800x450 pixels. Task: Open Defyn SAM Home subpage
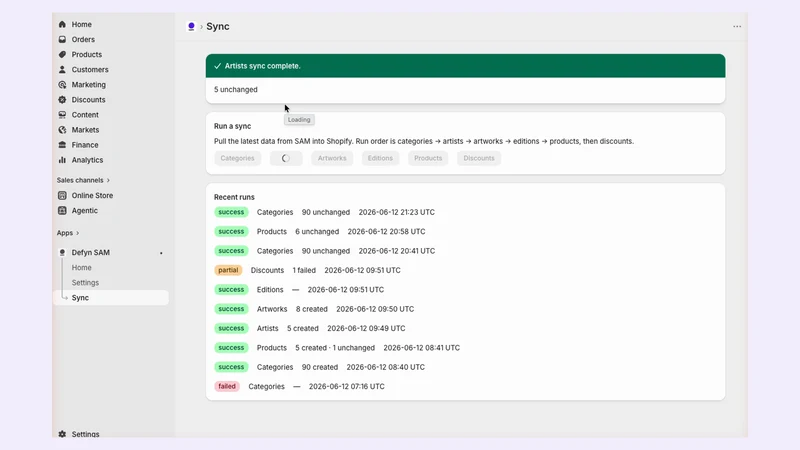pos(82,267)
